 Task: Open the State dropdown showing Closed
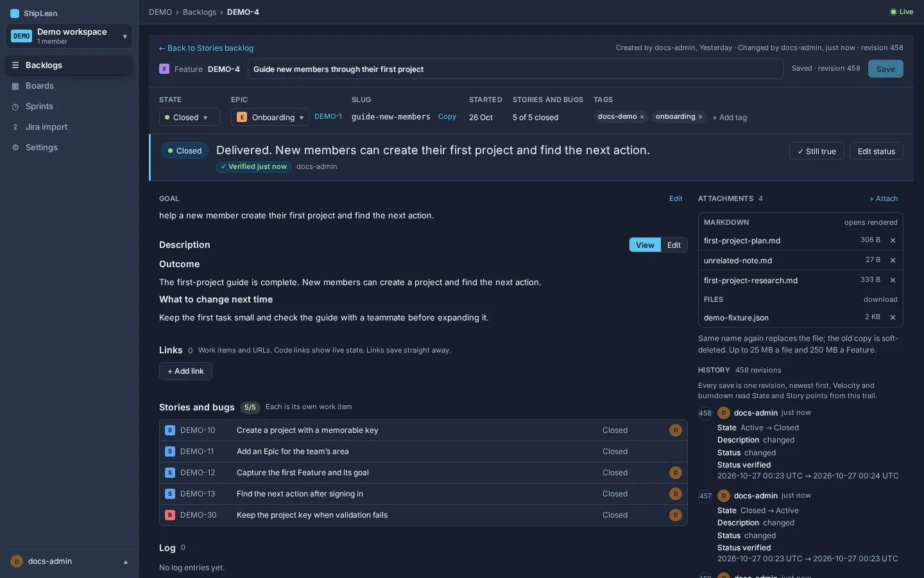[189, 118]
